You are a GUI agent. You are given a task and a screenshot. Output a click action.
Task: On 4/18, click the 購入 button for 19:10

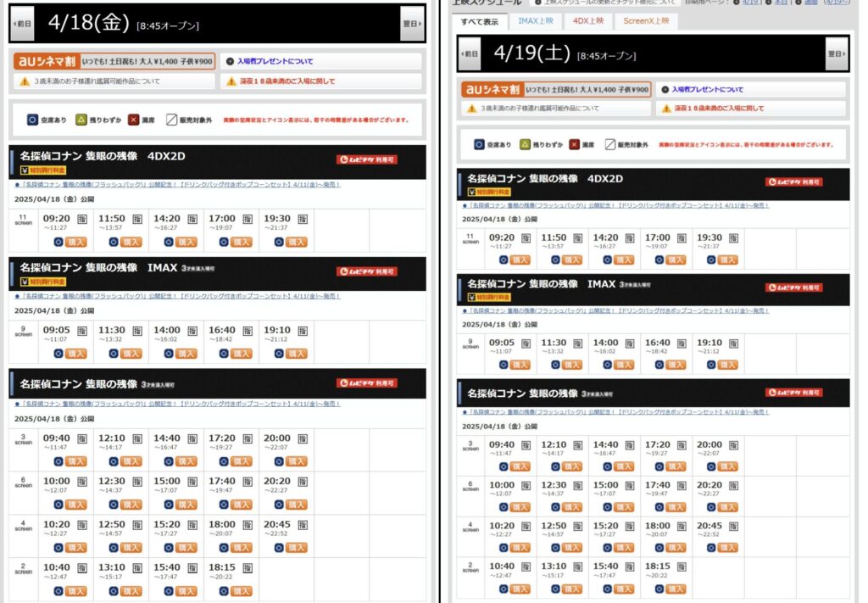[x=296, y=354]
